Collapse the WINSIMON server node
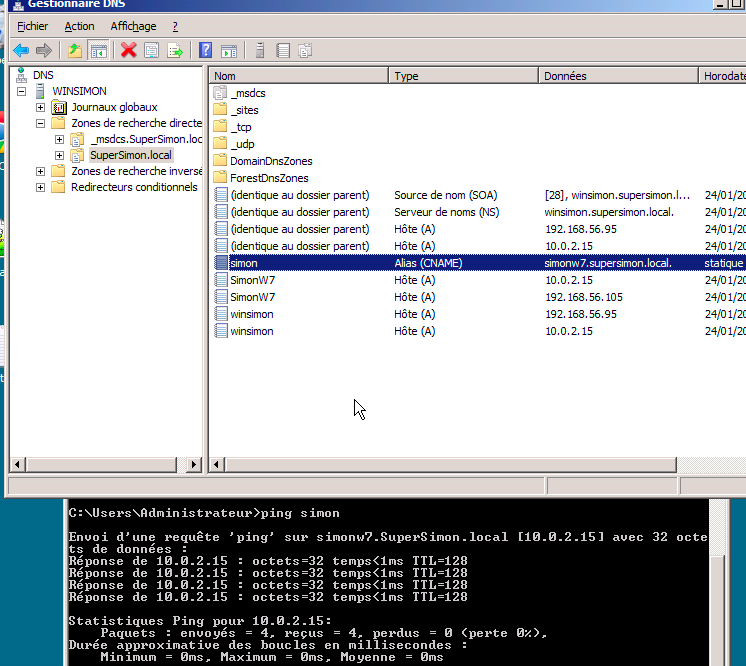 21,91
